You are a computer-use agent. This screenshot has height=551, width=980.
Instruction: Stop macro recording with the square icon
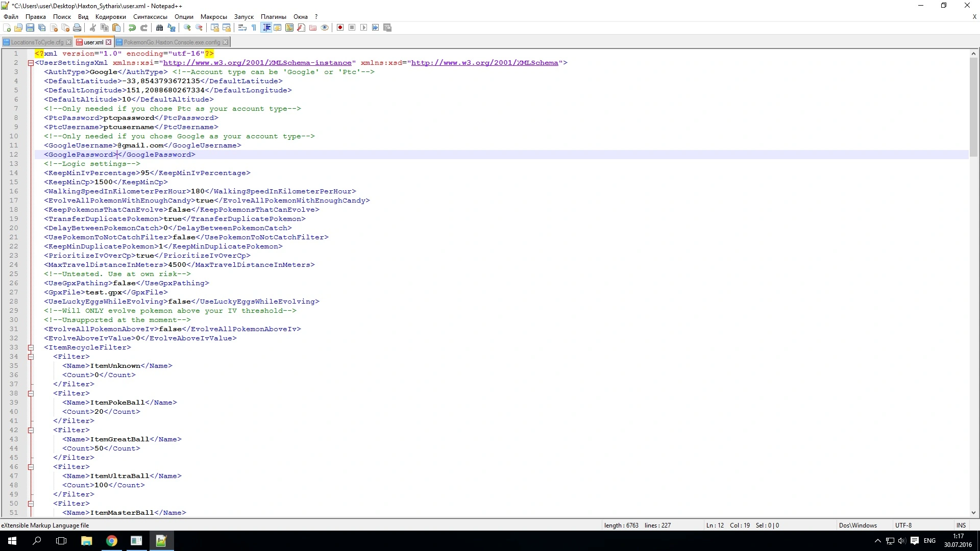[x=352, y=28]
